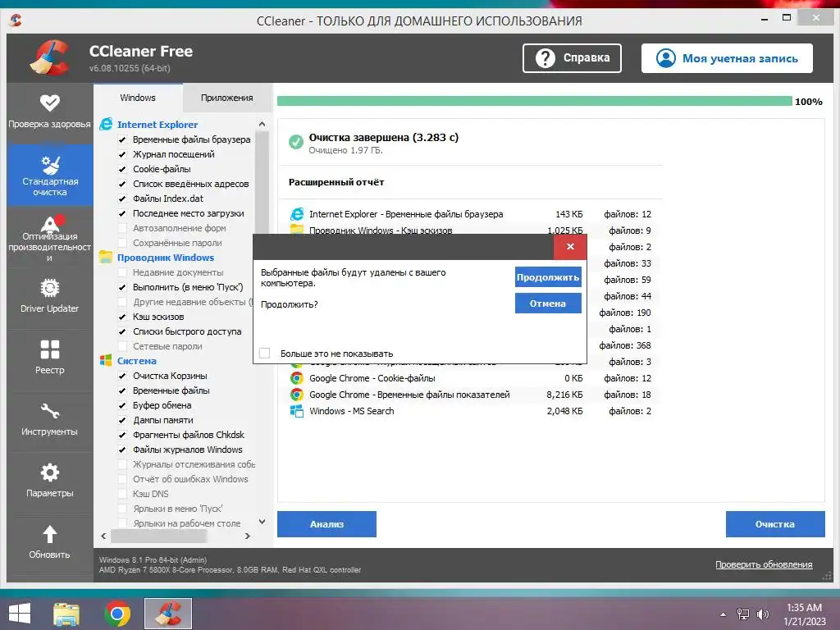The height and width of the screenshot is (630, 840).
Task: Uncheck Временные файлы браузера
Action: coord(122,139)
